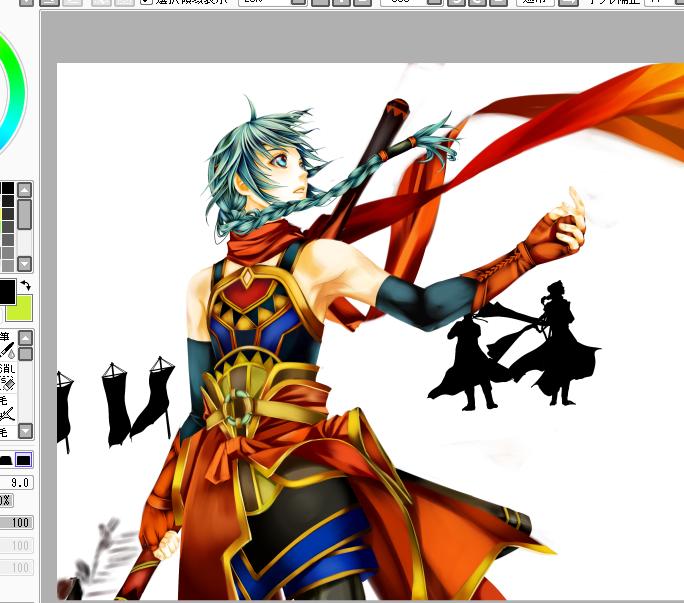Image resolution: width=684 pixels, height=603 pixels.
Task: Pick a hue on the color wheel ring
Action: (16, 94)
